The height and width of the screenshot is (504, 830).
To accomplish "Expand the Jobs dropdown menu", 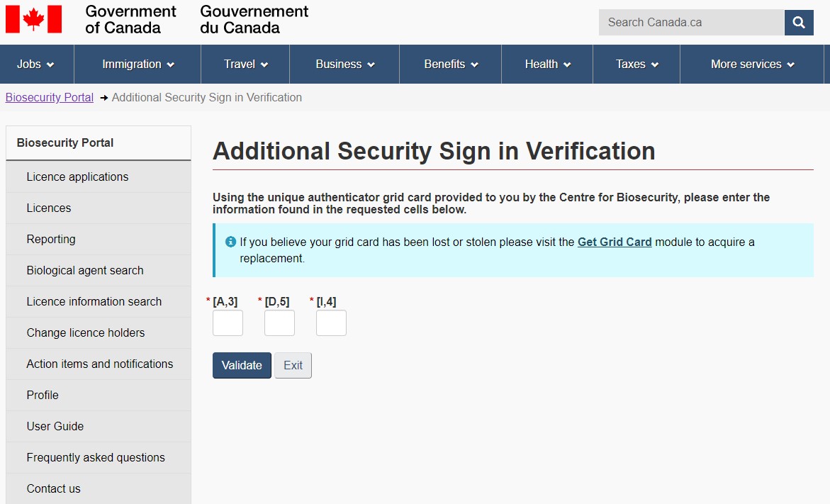I will (x=36, y=65).
